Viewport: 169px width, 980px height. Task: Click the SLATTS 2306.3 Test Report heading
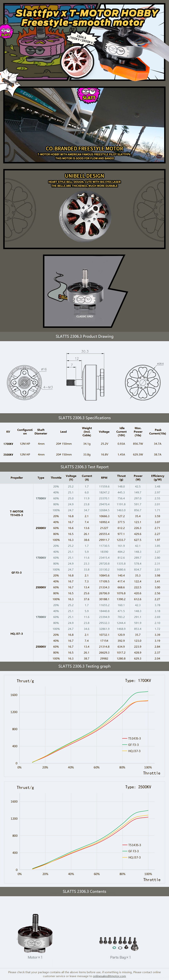[x=84, y=467]
